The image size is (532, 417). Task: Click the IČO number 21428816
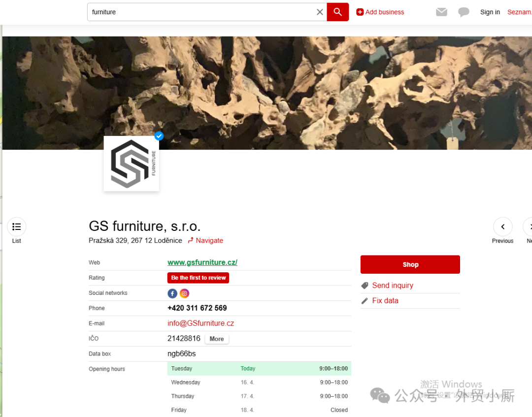184,338
